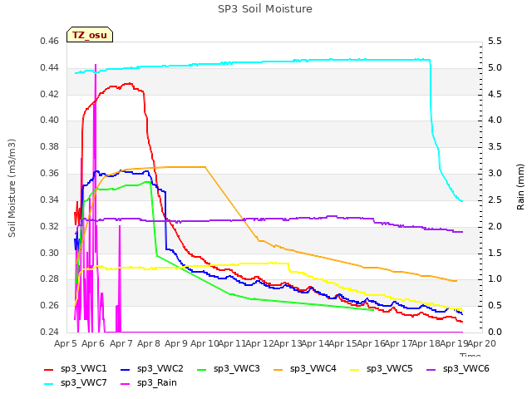Image resolution: width=532 pixels, height=399 pixels.
Task: Click the SP3 Soil Moisture chart title
Action: click(x=265, y=9)
